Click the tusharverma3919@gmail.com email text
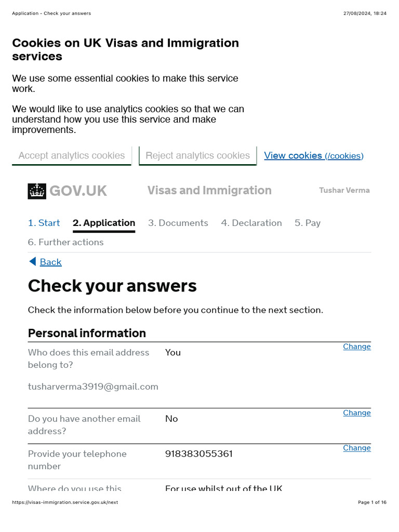Viewport: 399px width, 532px height. 93,387
